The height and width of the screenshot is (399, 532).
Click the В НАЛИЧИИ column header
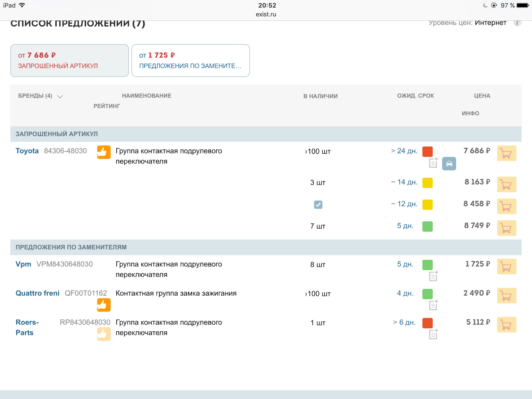(320, 96)
